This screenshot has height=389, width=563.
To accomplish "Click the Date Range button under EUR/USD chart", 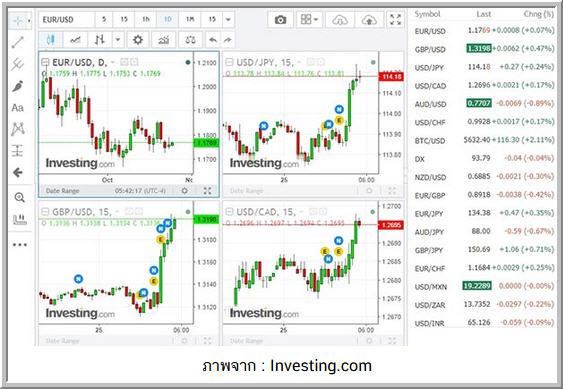I will tap(62, 191).
